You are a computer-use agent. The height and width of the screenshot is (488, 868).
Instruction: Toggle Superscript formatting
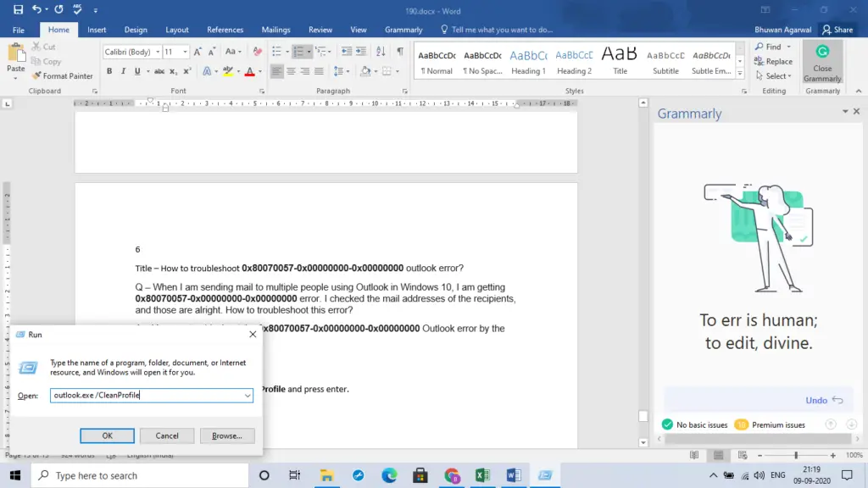187,71
